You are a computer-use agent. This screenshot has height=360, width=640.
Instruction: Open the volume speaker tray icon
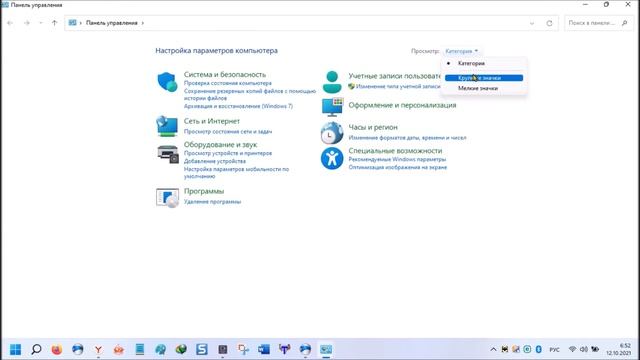pos(584,349)
